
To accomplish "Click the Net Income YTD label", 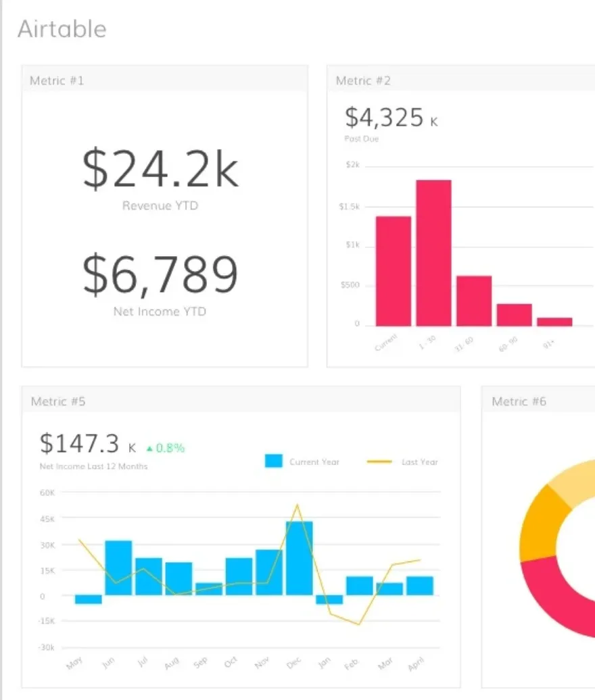I will coord(160,311).
